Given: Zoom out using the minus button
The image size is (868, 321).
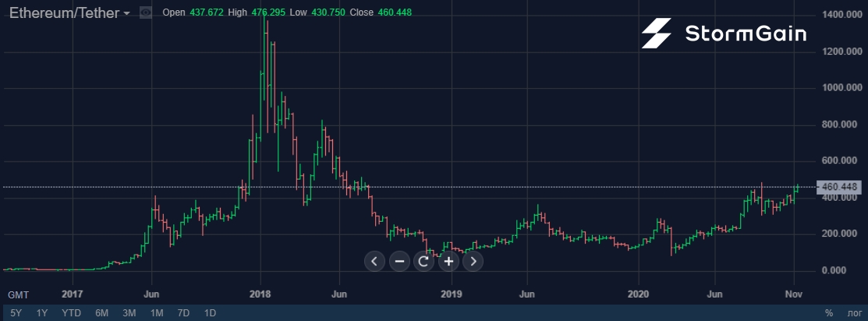Looking at the screenshot, I should pyautogui.click(x=399, y=261).
